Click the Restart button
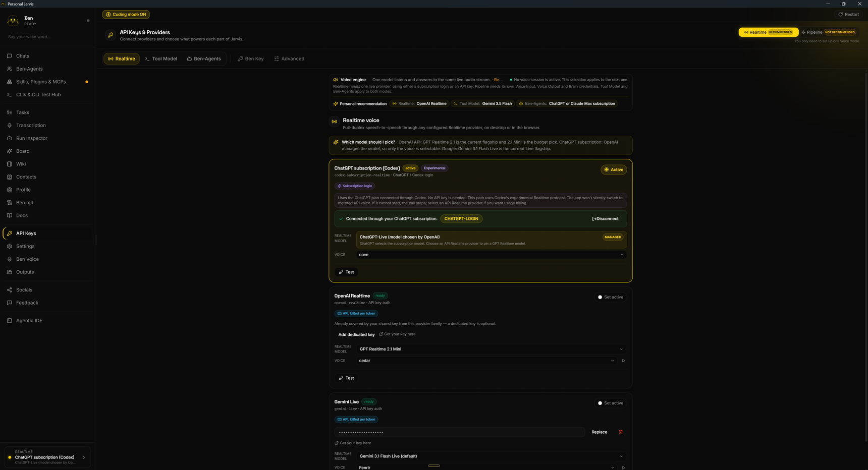868x470 pixels. coord(849,14)
